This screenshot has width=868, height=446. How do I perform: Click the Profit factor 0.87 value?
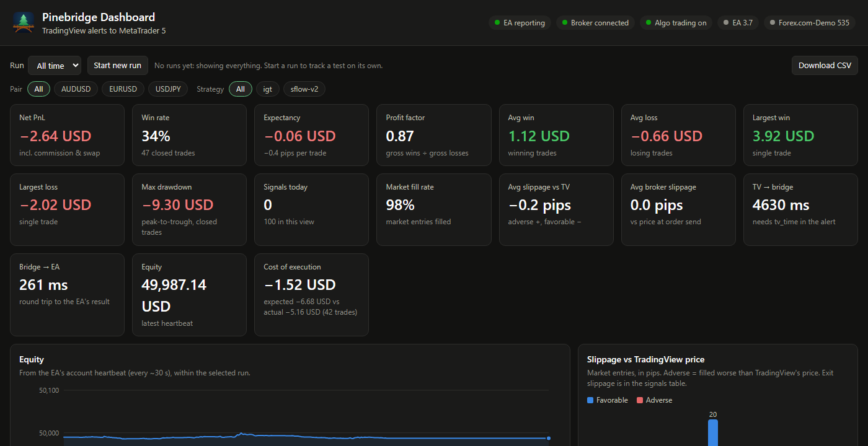[x=400, y=136]
